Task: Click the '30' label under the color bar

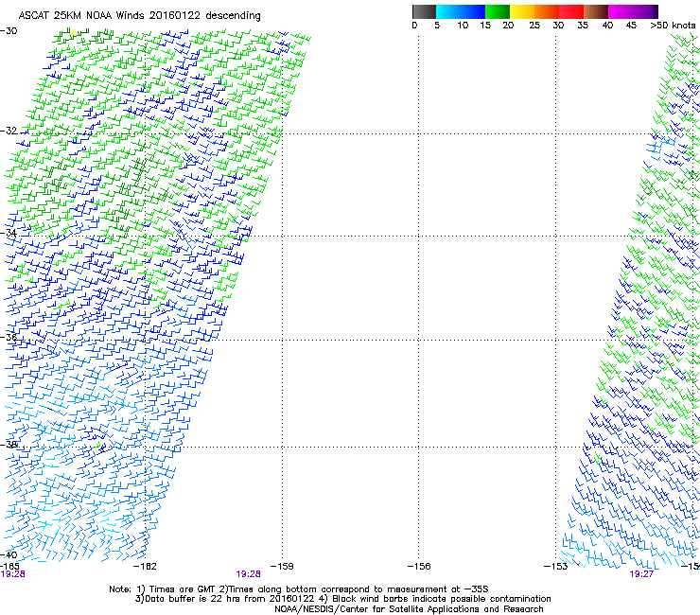Action: pyautogui.click(x=558, y=26)
